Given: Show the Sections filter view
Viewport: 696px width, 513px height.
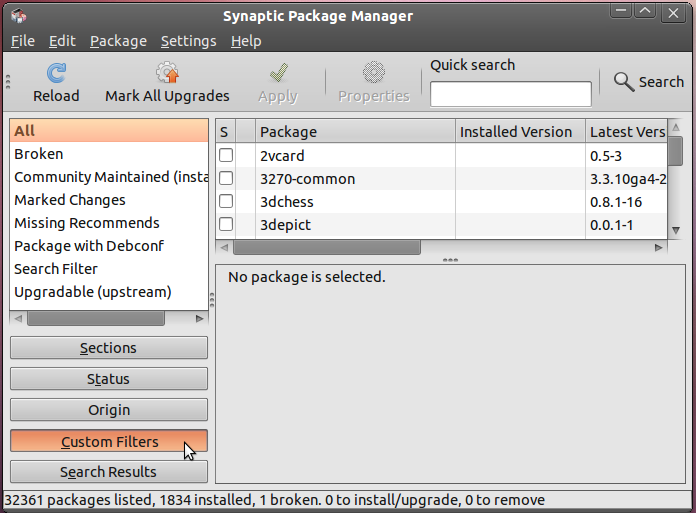Looking at the screenshot, I should 109,348.
